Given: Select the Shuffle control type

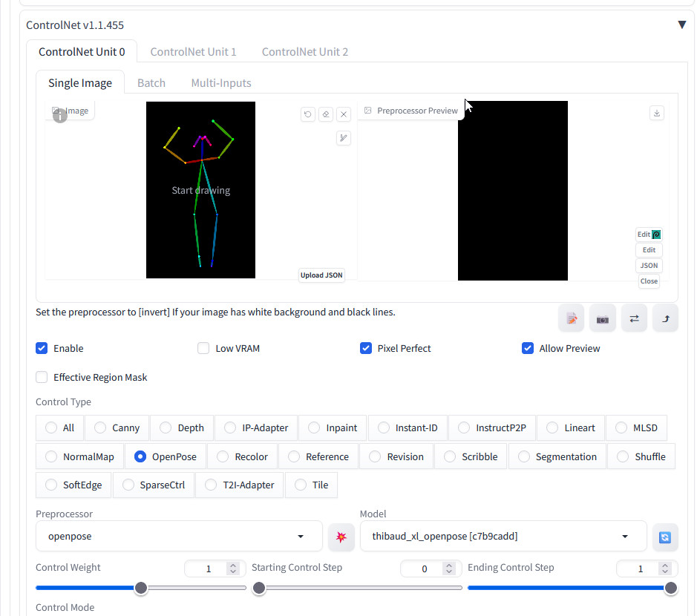Looking at the screenshot, I should click(x=641, y=456).
